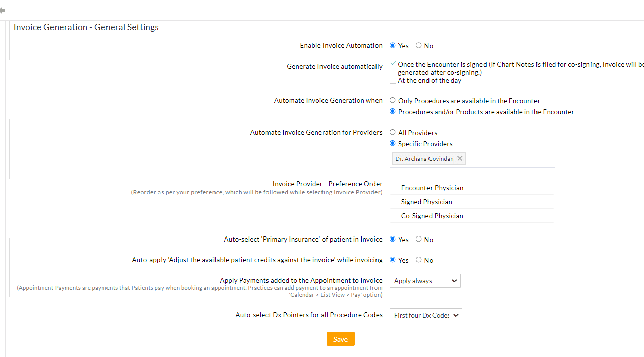Click the back arrow icon
Image resolution: width=644 pixels, height=357 pixels.
tap(3, 10)
